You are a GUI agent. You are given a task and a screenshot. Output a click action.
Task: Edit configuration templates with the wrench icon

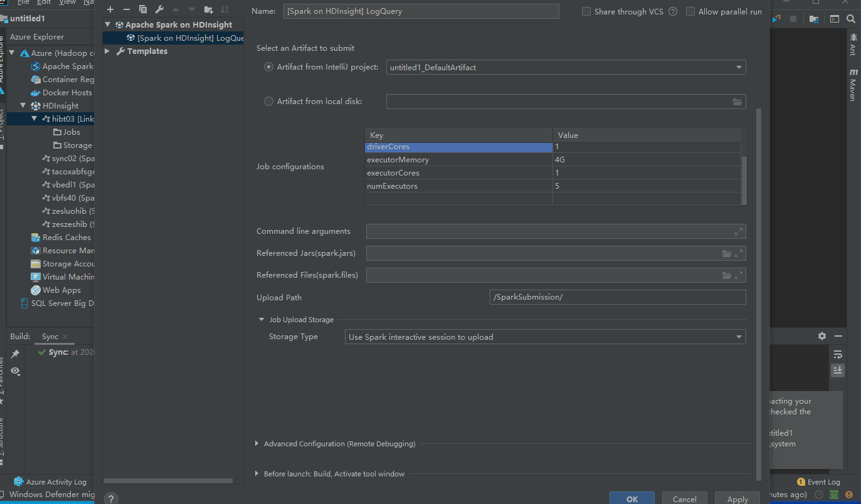pyautogui.click(x=159, y=9)
